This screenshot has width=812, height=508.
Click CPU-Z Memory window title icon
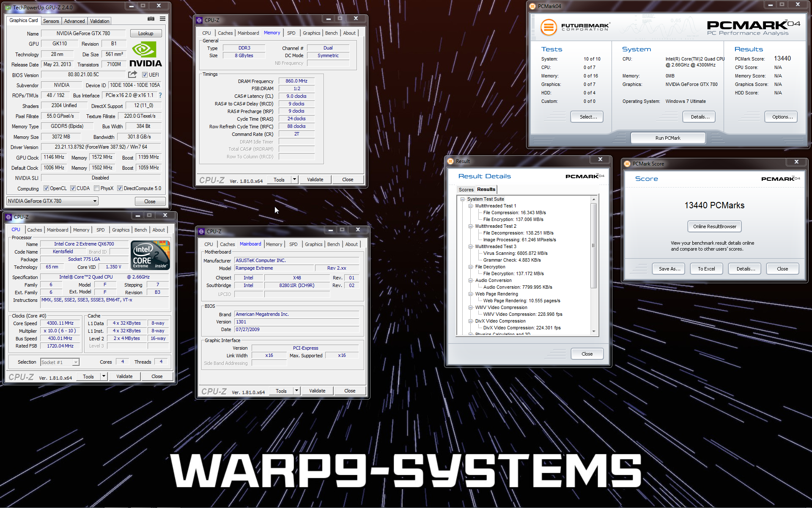click(x=199, y=20)
